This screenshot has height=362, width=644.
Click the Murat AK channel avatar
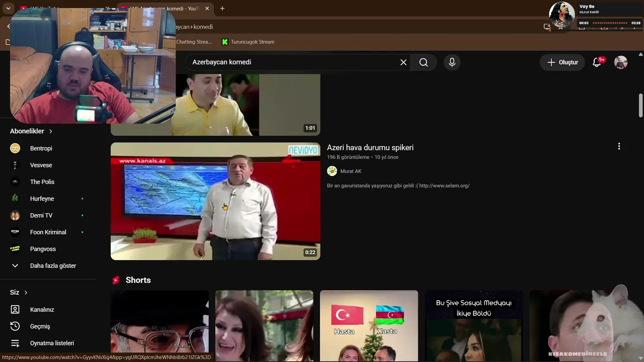click(332, 171)
